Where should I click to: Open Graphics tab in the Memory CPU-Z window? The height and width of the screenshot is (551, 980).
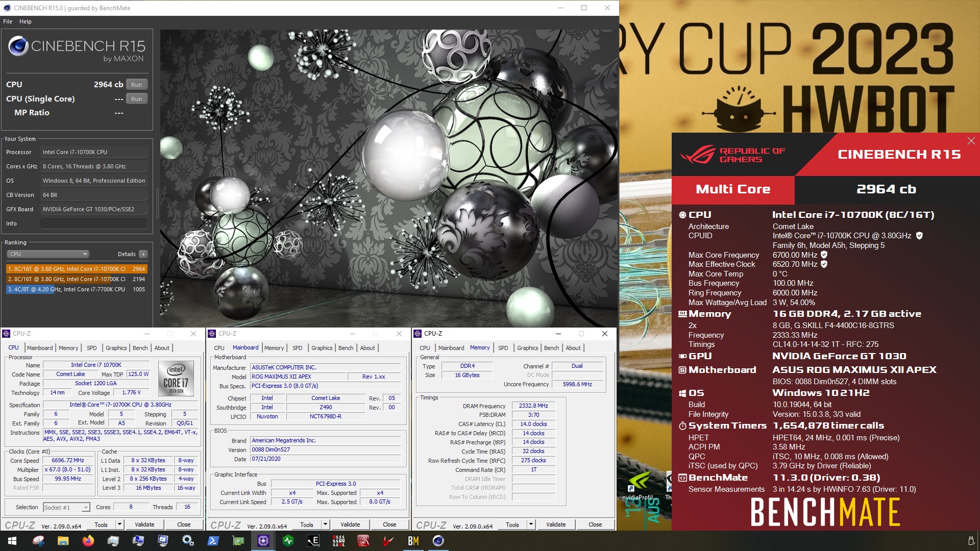(x=527, y=348)
